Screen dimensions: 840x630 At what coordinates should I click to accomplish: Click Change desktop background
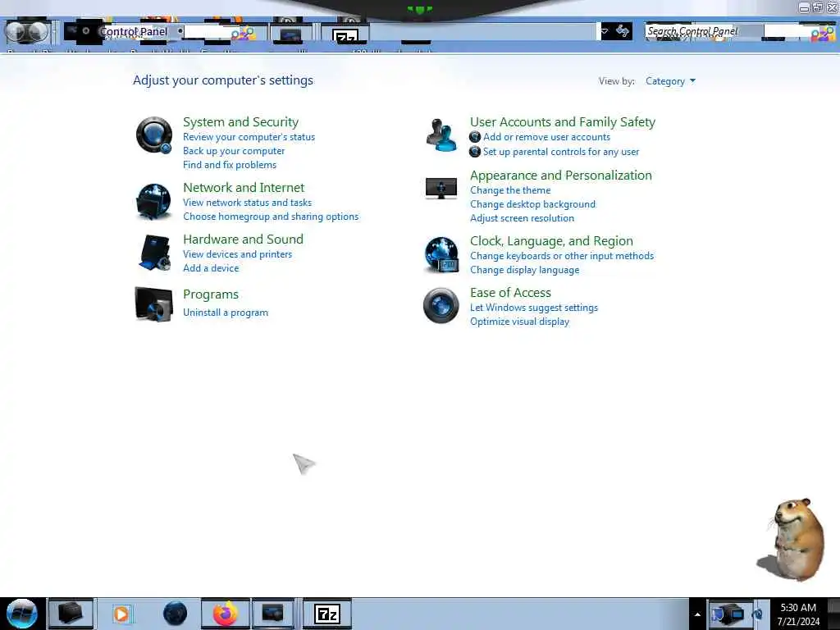(x=532, y=204)
